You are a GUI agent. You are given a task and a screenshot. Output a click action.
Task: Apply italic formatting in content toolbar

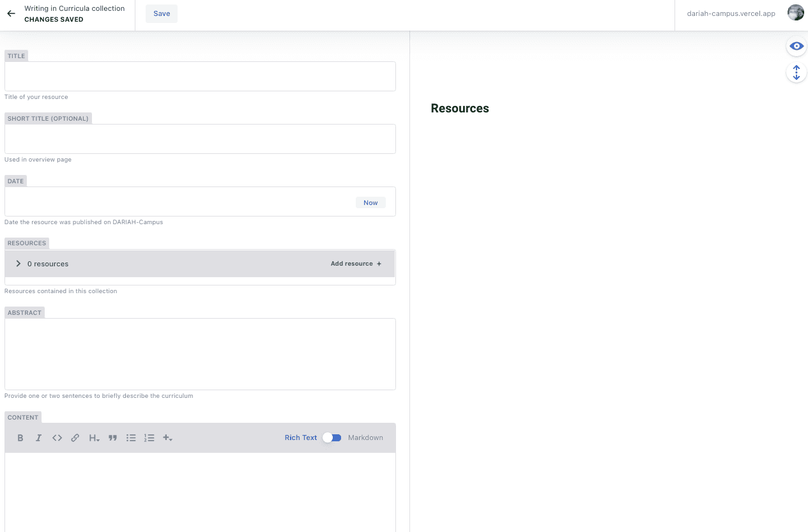[38, 438]
